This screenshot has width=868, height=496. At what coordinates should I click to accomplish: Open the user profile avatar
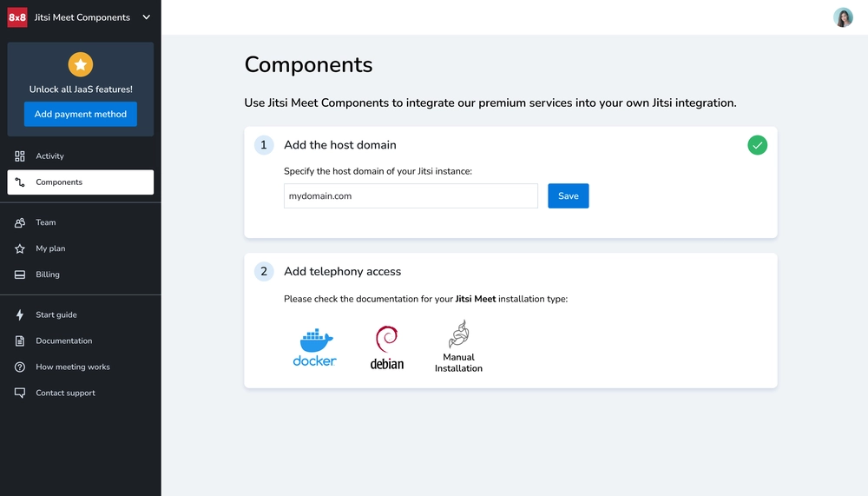[843, 17]
